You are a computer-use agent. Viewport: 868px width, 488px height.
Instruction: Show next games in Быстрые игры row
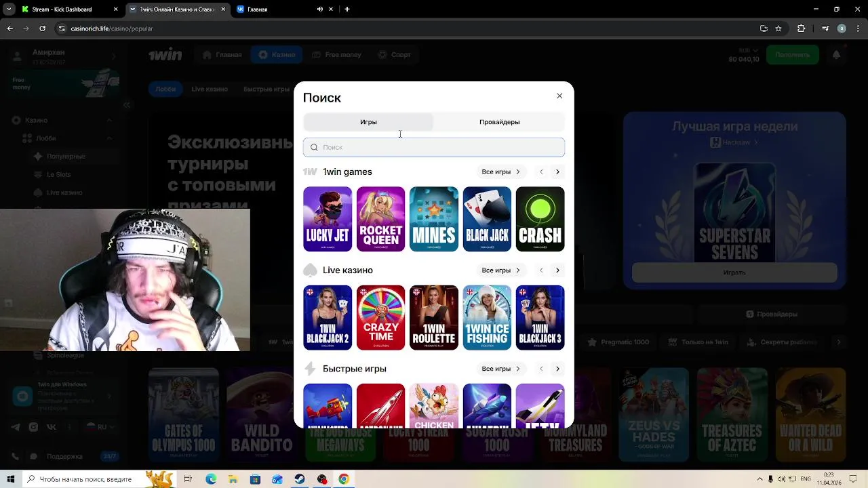click(x=557, y=369)
